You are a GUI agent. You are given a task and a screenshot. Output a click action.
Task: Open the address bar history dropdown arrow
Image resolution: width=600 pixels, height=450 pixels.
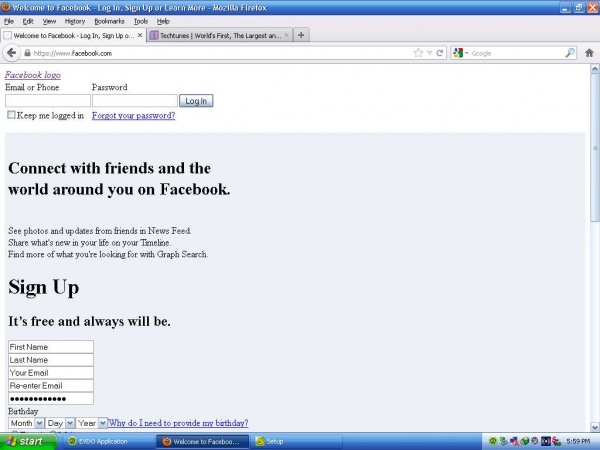(430, 53)
